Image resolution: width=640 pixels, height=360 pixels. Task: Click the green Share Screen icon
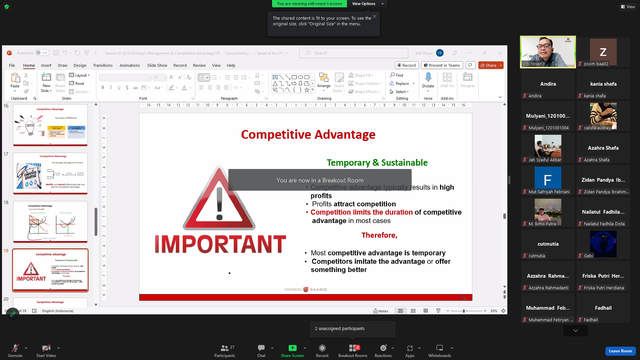(293, 348)
